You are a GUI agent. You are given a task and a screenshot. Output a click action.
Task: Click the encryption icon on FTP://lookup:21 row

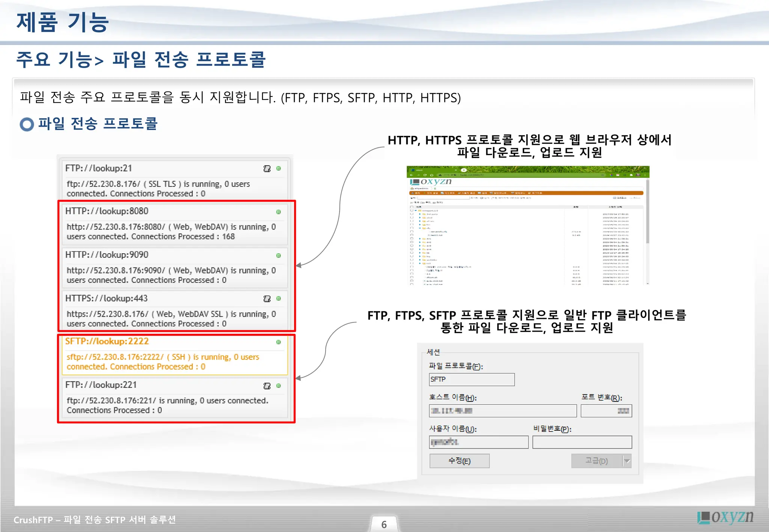pos(267,168)
